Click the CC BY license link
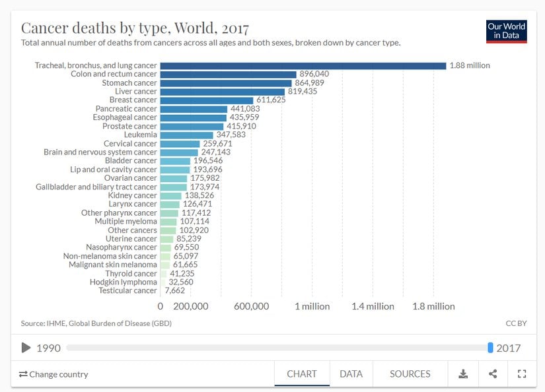545x392 pixels. click(x=515, y=323)
